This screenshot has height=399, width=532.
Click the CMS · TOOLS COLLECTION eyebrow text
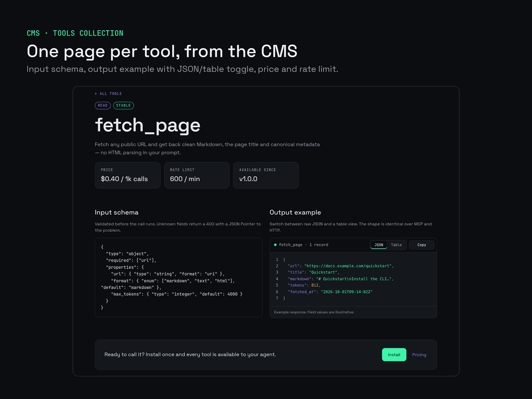point(75,33)
